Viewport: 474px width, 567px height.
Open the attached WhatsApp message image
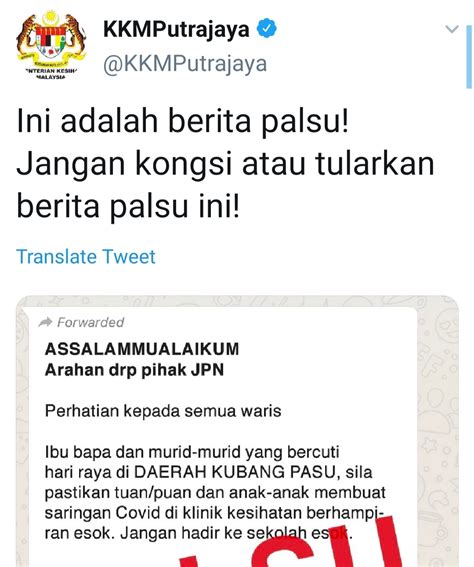[x=237, y=431]
